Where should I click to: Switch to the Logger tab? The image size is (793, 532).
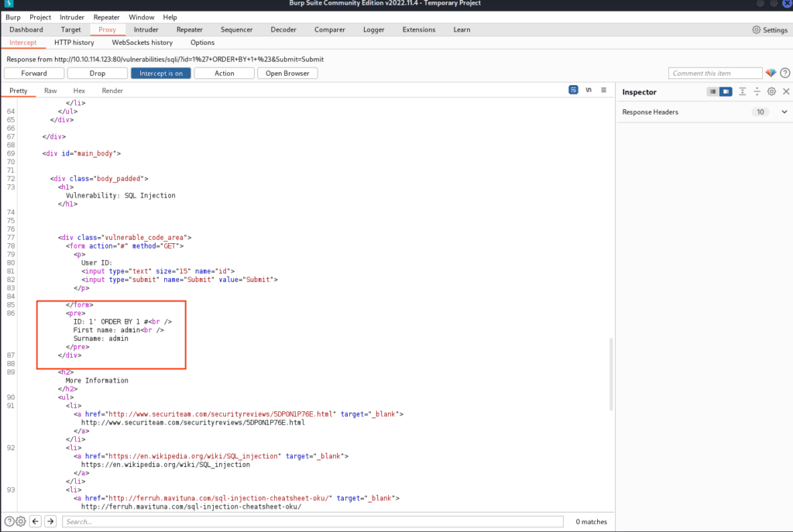374,30
